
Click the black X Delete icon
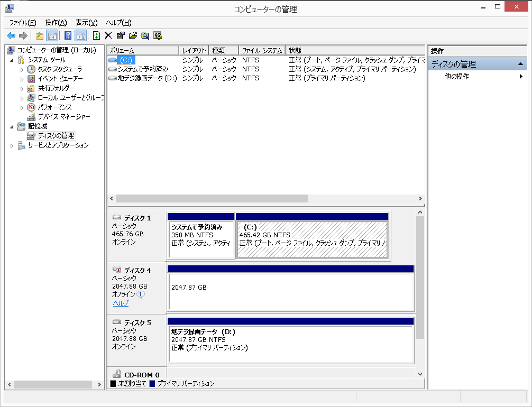108,35
